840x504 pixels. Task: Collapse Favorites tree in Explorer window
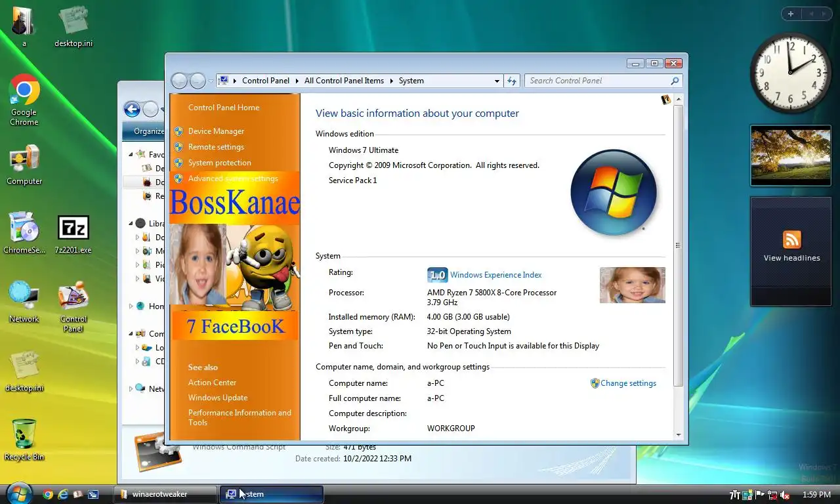click(131, 154)
